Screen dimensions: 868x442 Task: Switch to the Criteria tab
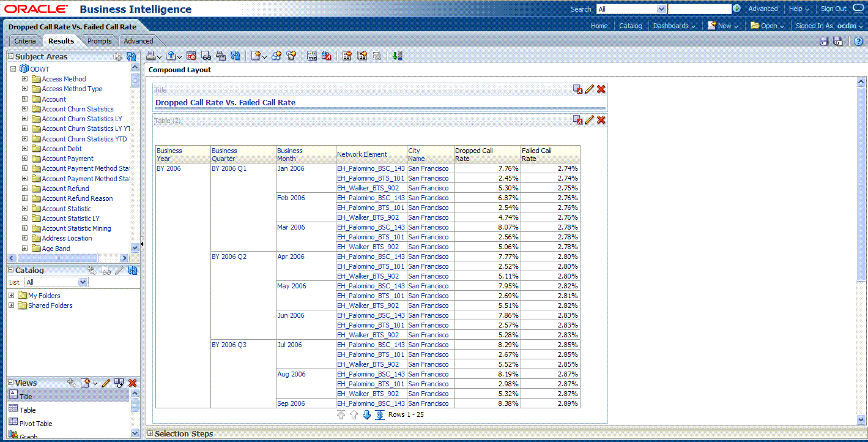point(25,41)
